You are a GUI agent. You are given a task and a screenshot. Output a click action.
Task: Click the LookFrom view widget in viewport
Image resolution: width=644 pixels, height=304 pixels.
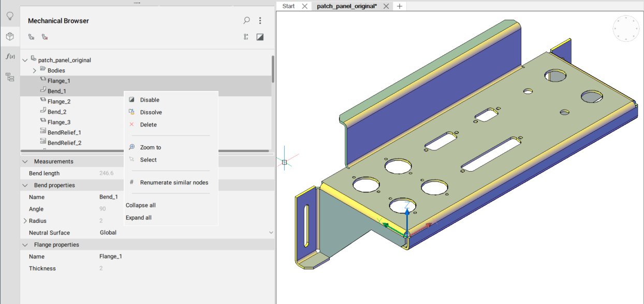coord(626,28)
